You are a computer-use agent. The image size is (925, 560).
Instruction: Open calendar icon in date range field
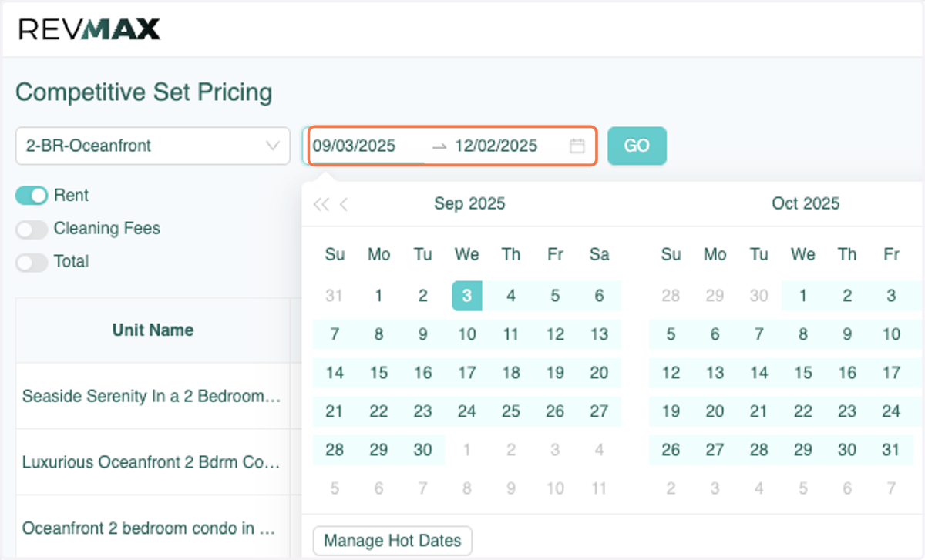point(577,146)
